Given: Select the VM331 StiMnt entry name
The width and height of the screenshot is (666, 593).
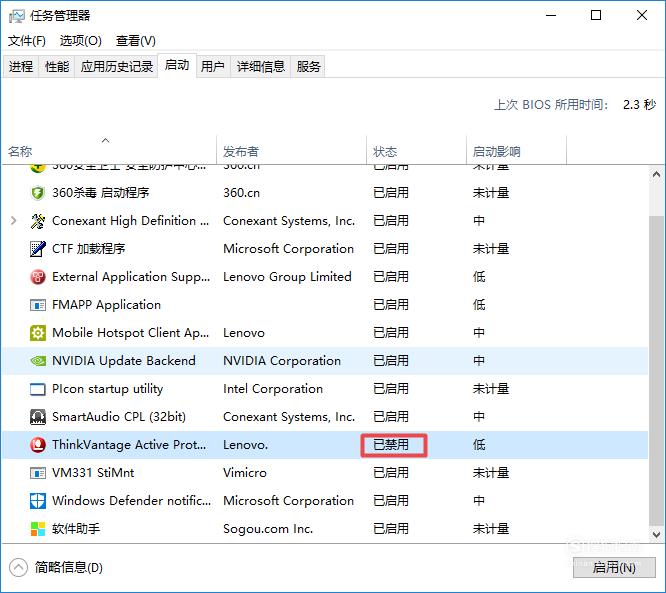Looking at the screenshot, I should pyautogui.click(x=93, y=473).
